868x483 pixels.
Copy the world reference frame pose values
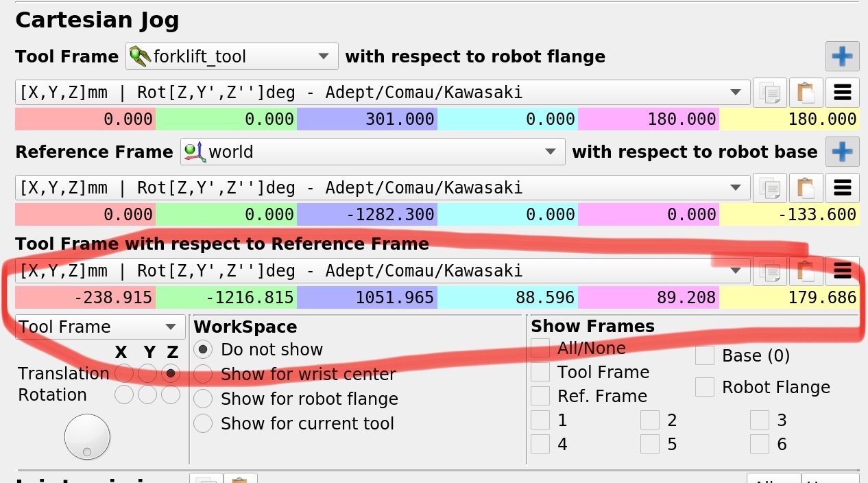coord(770,188)
